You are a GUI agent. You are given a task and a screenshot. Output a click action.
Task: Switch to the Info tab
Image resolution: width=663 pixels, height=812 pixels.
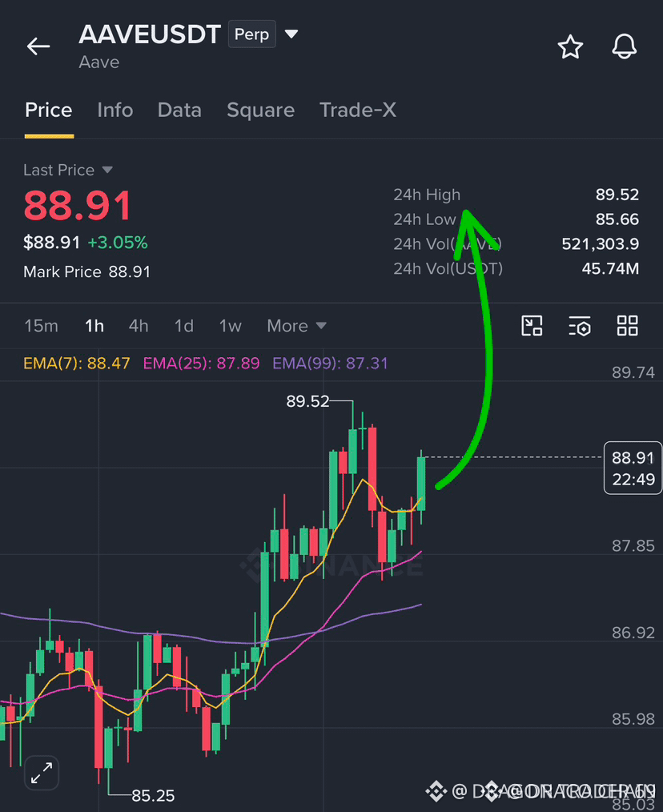tap(115, 111)
